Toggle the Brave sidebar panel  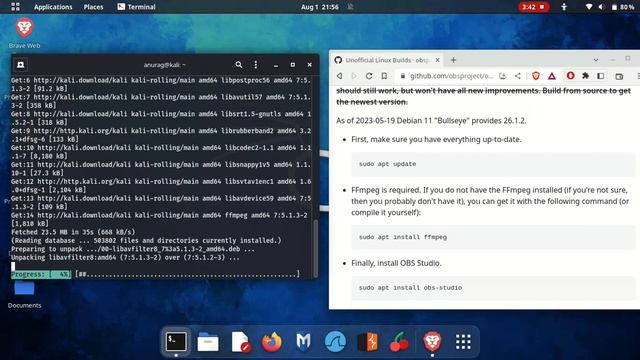tap(601, 76)
